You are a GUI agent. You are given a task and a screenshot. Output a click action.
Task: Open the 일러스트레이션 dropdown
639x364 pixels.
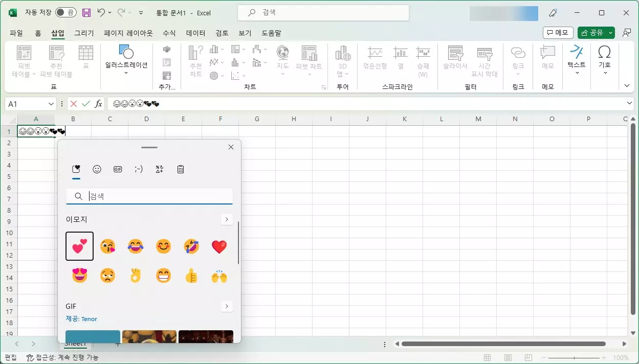tap(126, 60)
